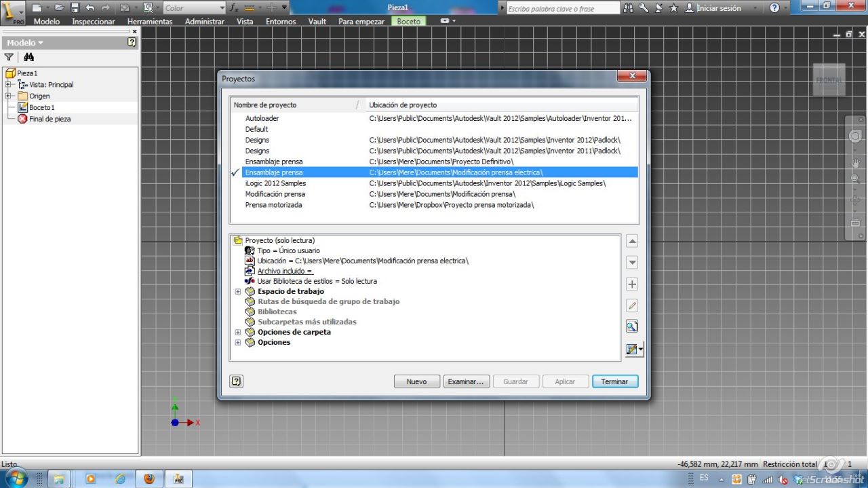Edit the selected item with the pencil icon
Viewport: 868px width, 488px height.
point(632,306)
